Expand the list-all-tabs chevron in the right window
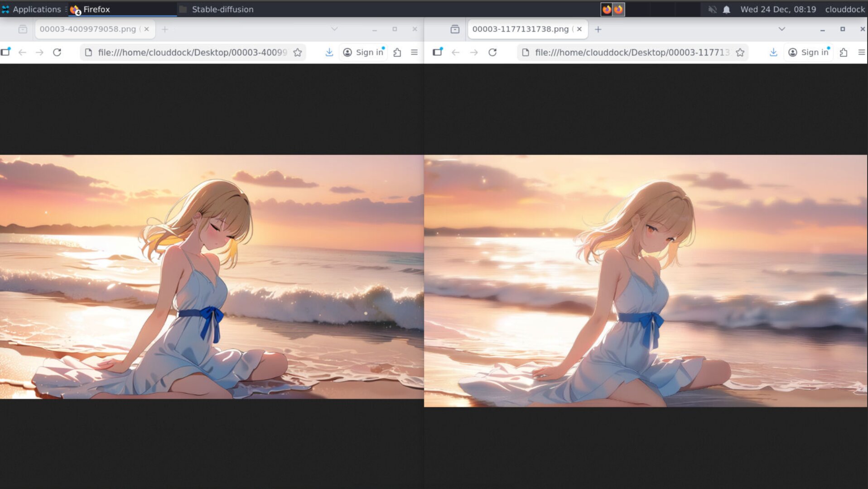 coord(781,29)
